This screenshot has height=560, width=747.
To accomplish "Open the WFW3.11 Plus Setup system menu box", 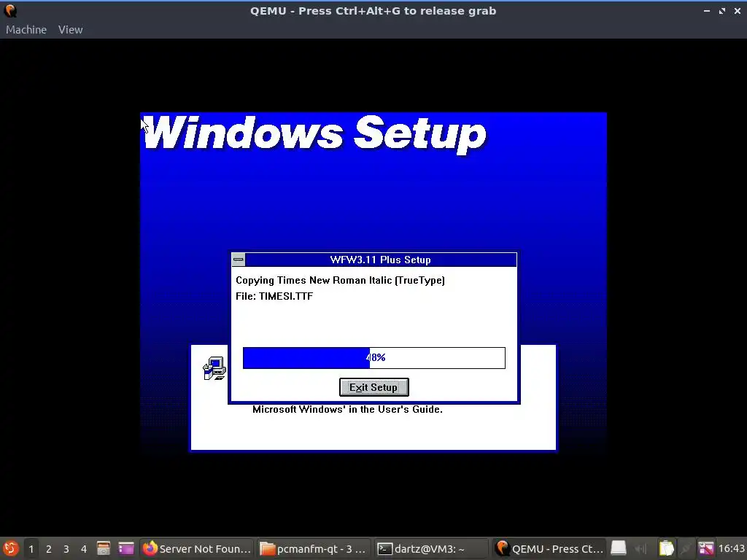I will [239, 260].
